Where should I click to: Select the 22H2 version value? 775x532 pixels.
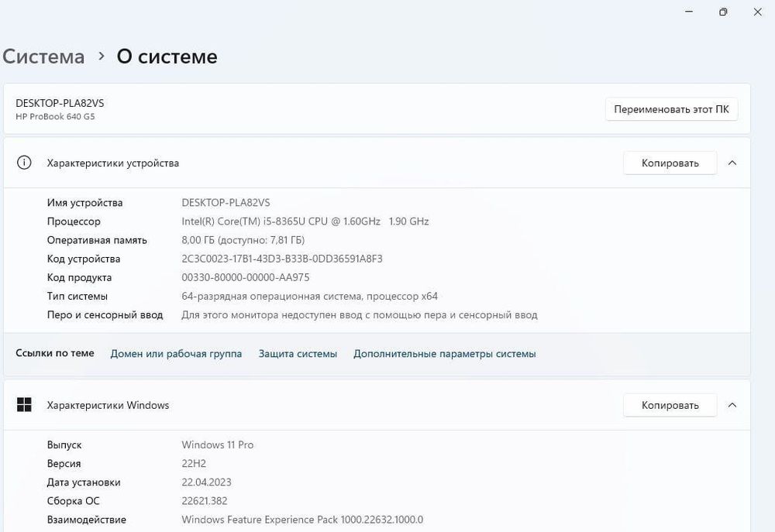coord(194,463)
